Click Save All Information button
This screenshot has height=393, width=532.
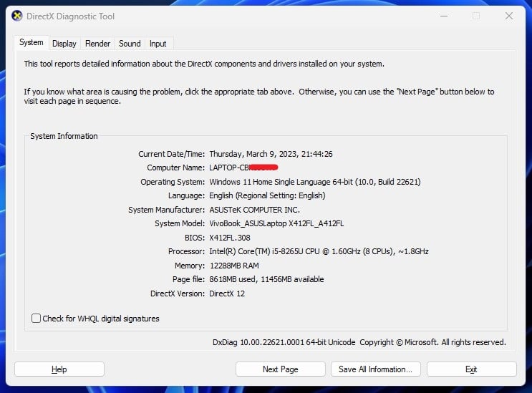click(376, 369)
